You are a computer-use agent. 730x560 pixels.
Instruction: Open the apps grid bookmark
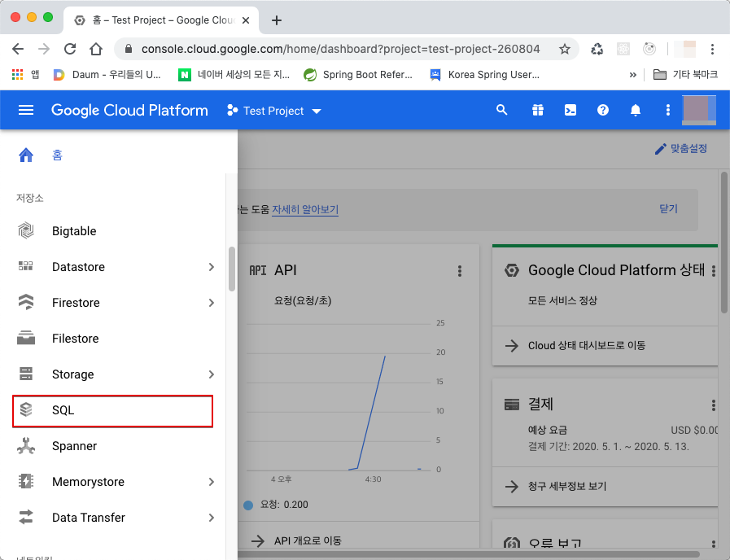tap(17, 75)
